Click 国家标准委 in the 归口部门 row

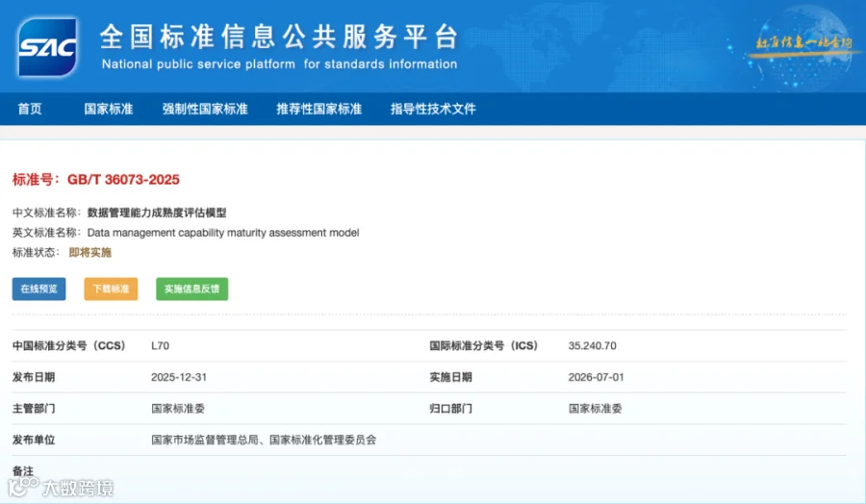click(x=596, y=409)
